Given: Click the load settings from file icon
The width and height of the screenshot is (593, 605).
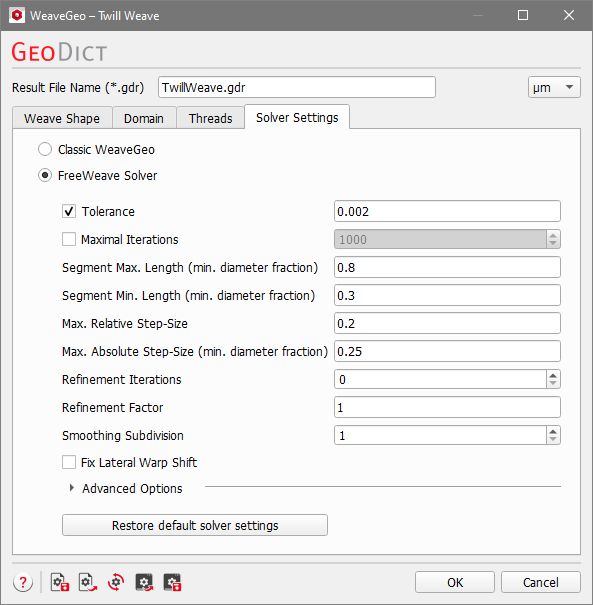Looking at the screenshot, I should click(x=88, y=582).
